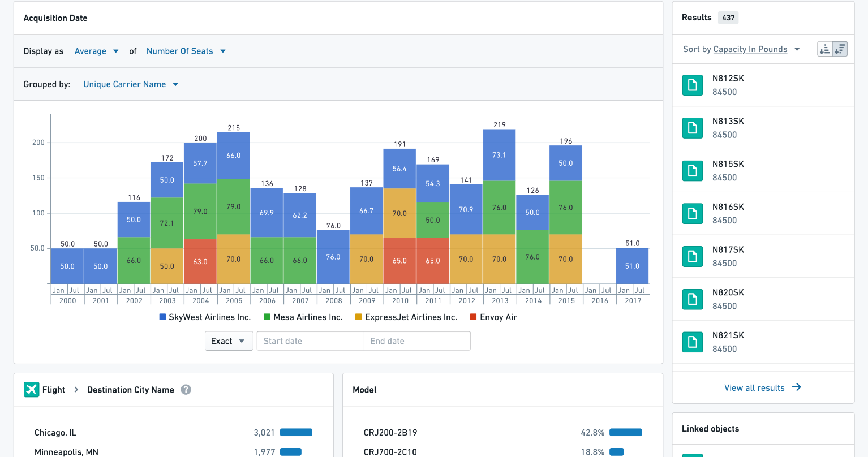Click the N815SK result object icon
The image size is (868, 457).
(692, 171)
